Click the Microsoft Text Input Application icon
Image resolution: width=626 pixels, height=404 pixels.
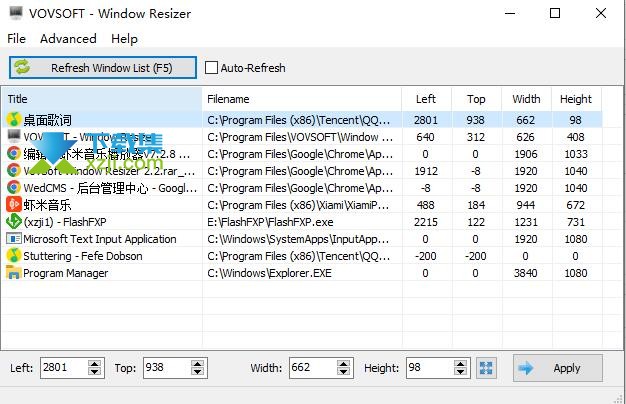(x=14, y=239)
